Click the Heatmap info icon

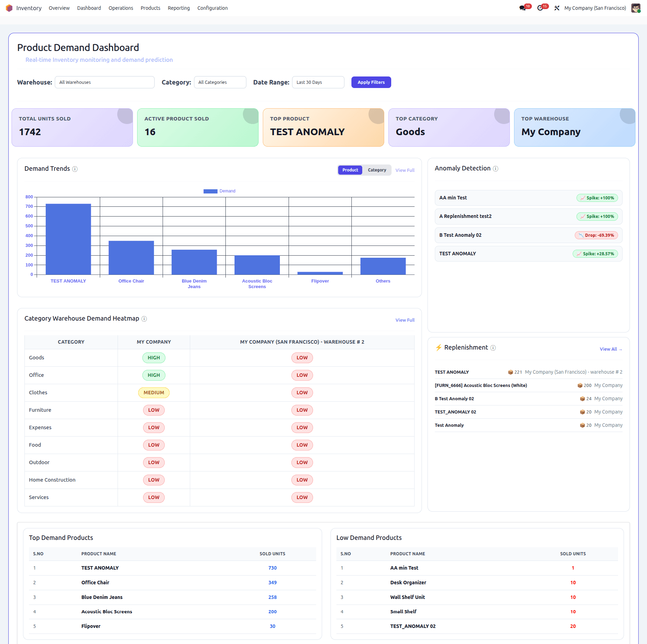coord(144,319)
